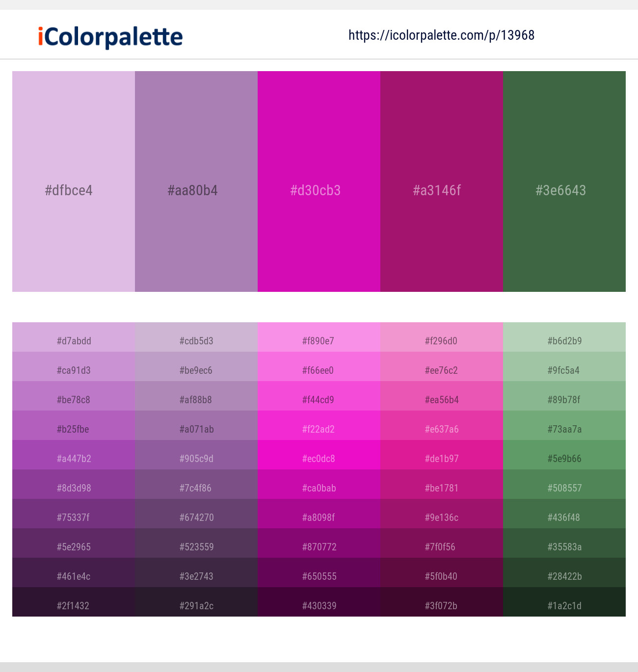Screen dimensions: 638x672
Task: Click the #5e9b66 green shade swatch
Action: coord(564,459)
